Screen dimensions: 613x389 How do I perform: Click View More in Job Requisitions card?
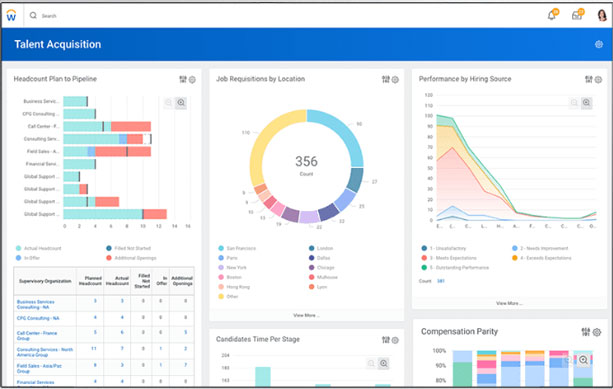(x=306, y=315)
